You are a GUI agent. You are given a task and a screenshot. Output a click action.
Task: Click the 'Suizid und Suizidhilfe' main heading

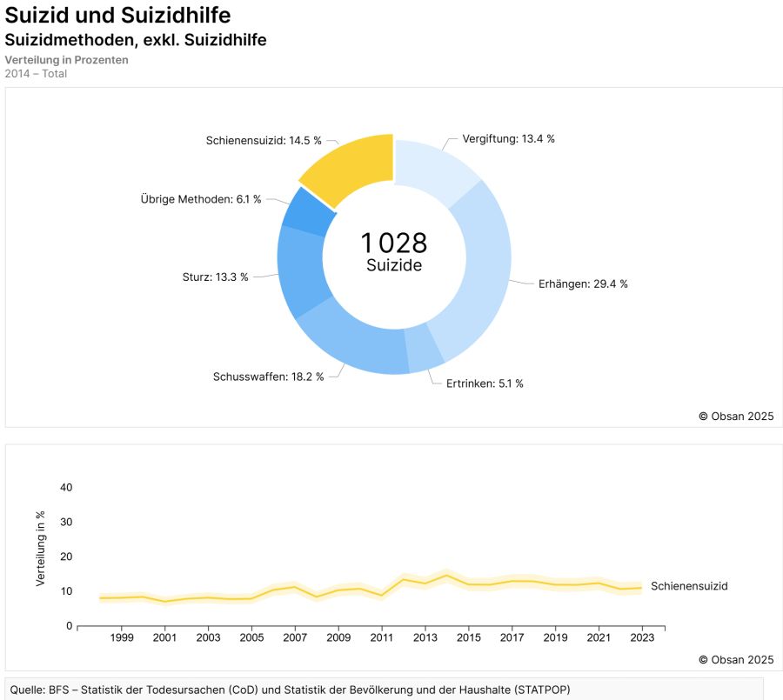[x=117, y=15]
